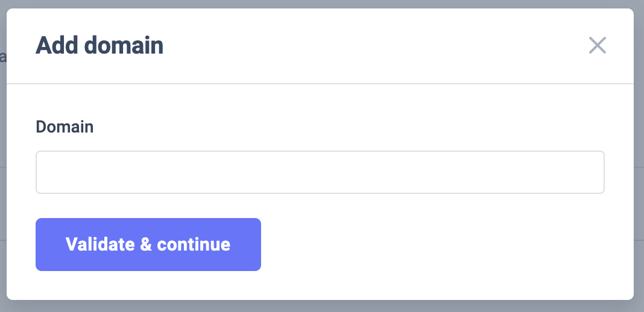Click white space between Domain field and button
Image resolution: width=644 pixels, height=312 pixels.
click(320, 206)
